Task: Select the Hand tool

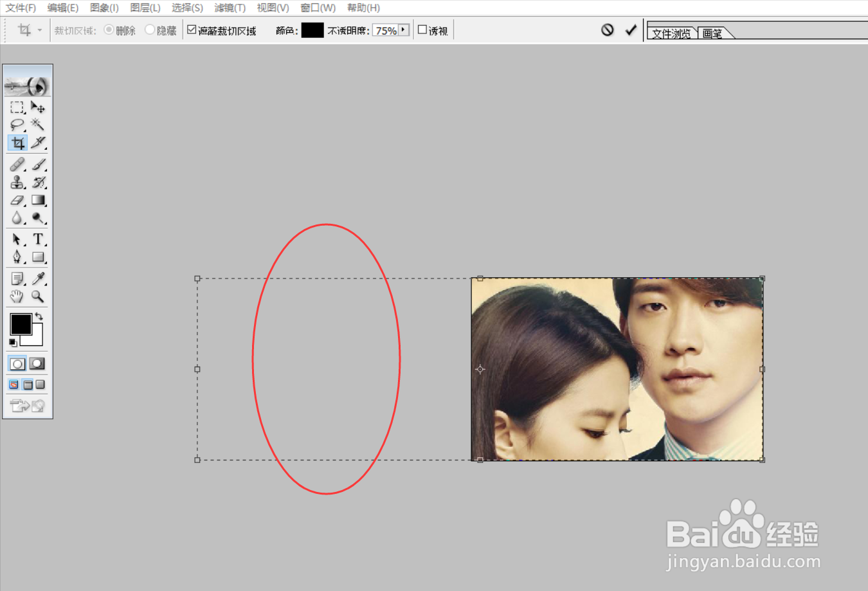Action: click(x=17, y=296)
